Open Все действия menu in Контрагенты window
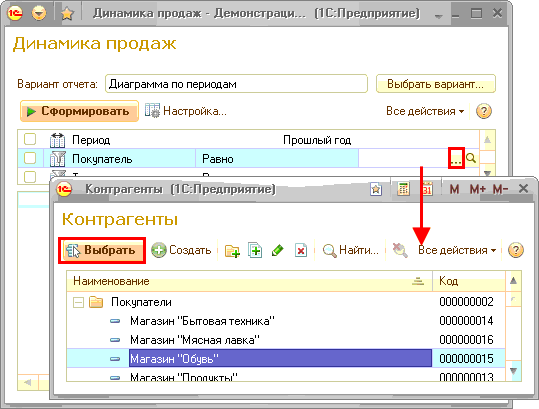The width and height of the screenshot is (539, 409). [457, 250]
